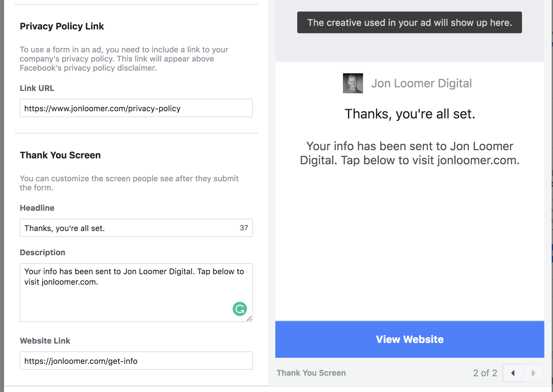Click the preview description about info sent
The image size is (553, 392).
[x=410, y=153]
